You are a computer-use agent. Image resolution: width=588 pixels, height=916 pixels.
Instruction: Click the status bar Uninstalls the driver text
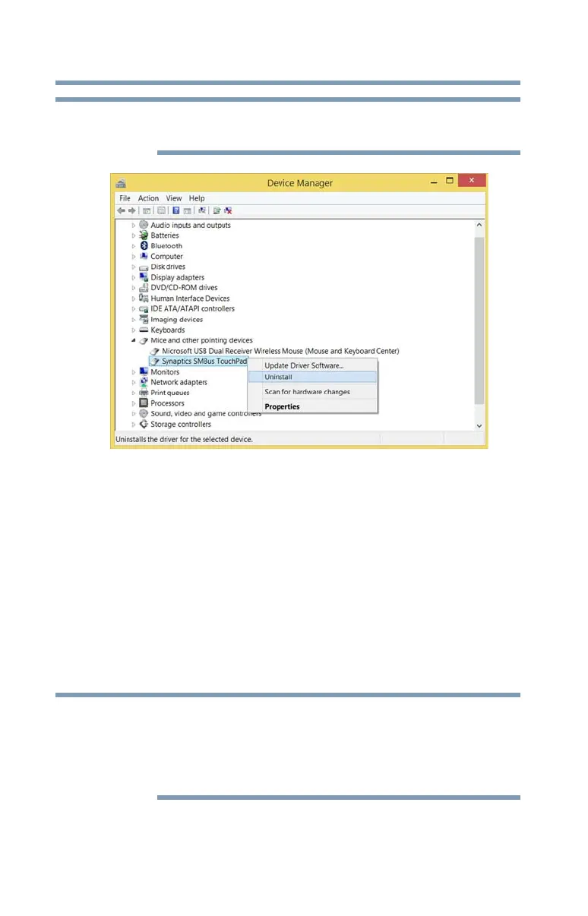coord(184,439)
